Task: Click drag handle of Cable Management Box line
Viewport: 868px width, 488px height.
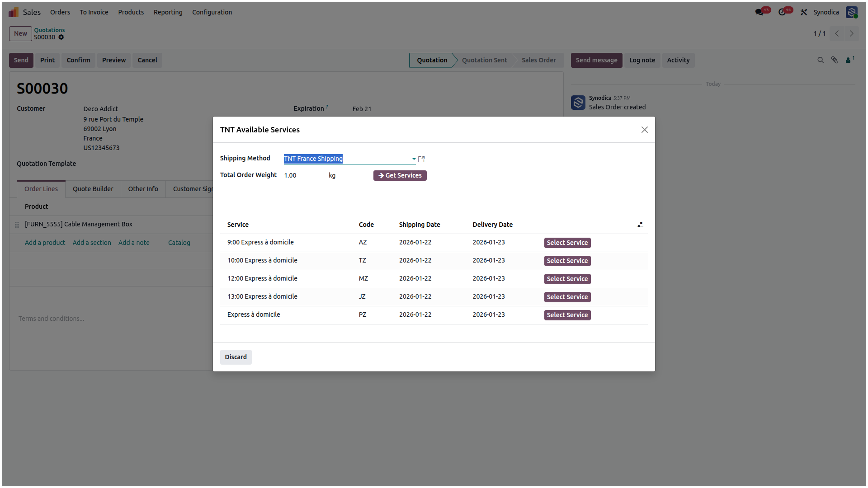Action: pos(17,225)
